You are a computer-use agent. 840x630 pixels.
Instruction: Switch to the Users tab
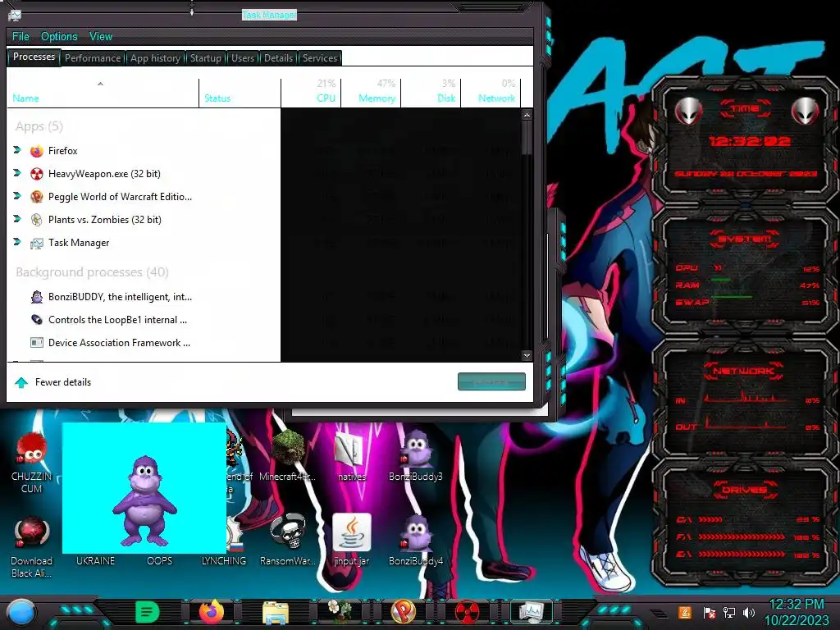click(243, 58)
